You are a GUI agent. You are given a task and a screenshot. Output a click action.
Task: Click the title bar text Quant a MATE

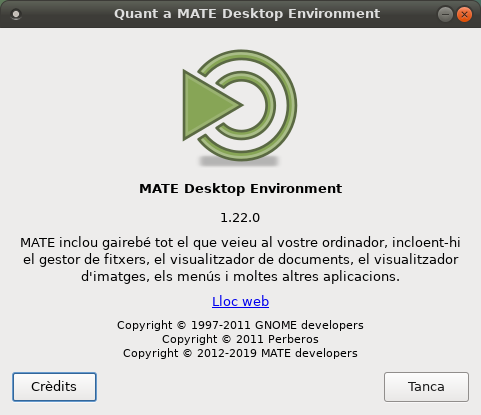tap(247, 14)
